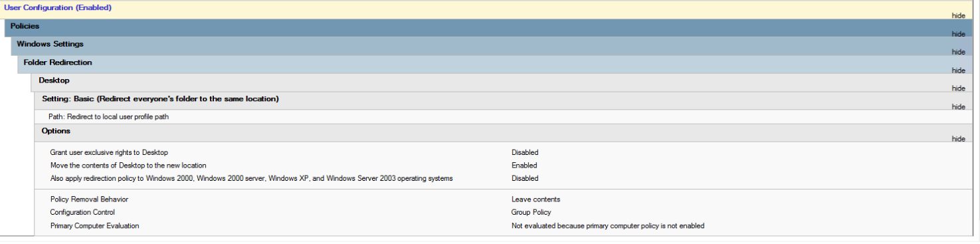Click Disabled value for Windows 2000 policy
980x244 pixels.
point(525,178)
